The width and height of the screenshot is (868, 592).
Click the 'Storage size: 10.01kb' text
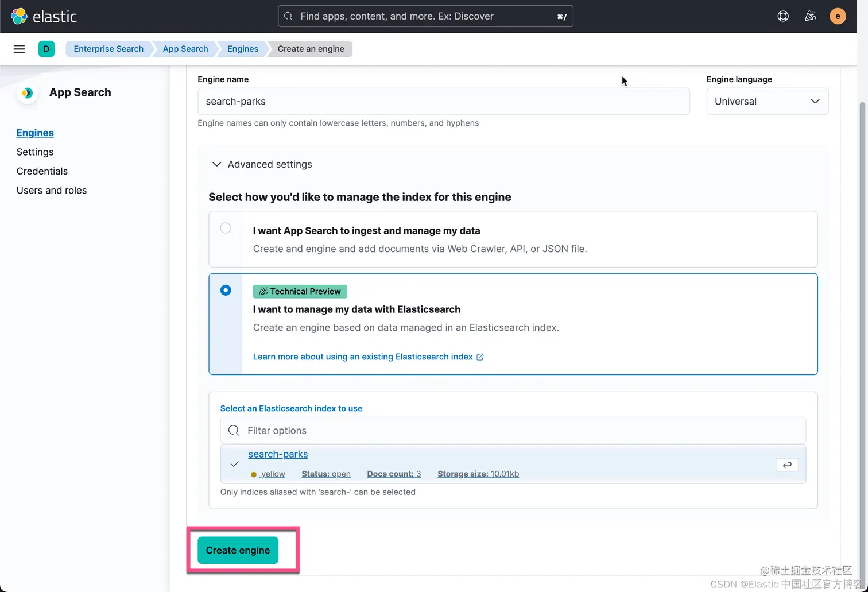pyautogui.click(x=478, y=474)
